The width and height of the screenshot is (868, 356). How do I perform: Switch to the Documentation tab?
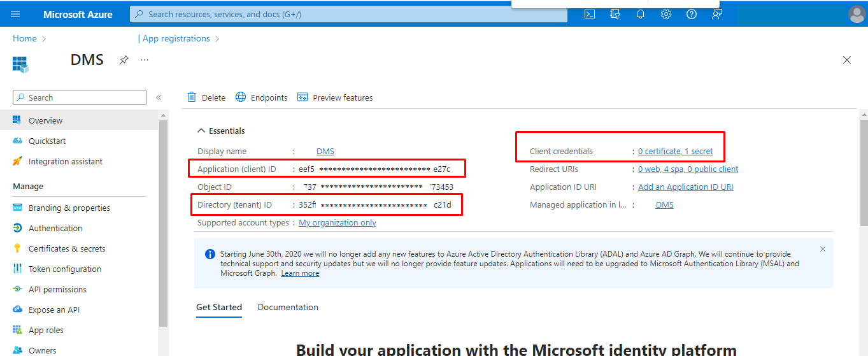[x=288, y=307]
